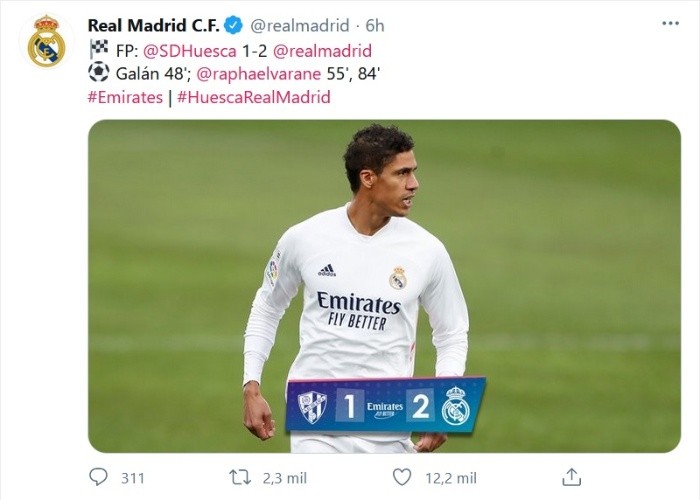Click the 2,3 mil retweets count
Image resolution: width=700 pixels, height=500 pixels.
coord(284,479)
